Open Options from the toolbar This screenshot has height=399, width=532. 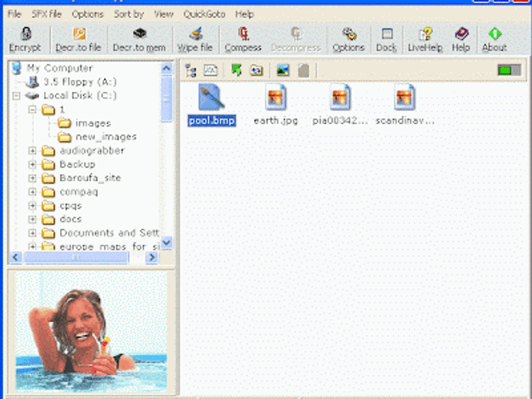coord(348,39)
